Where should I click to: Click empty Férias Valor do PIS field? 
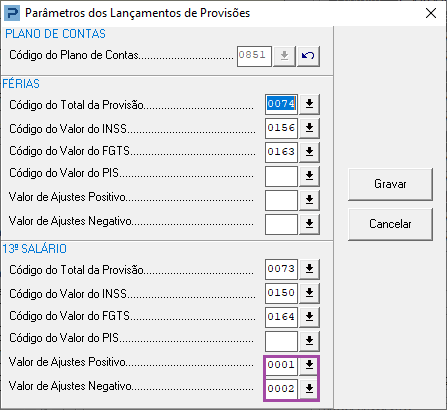281,176
